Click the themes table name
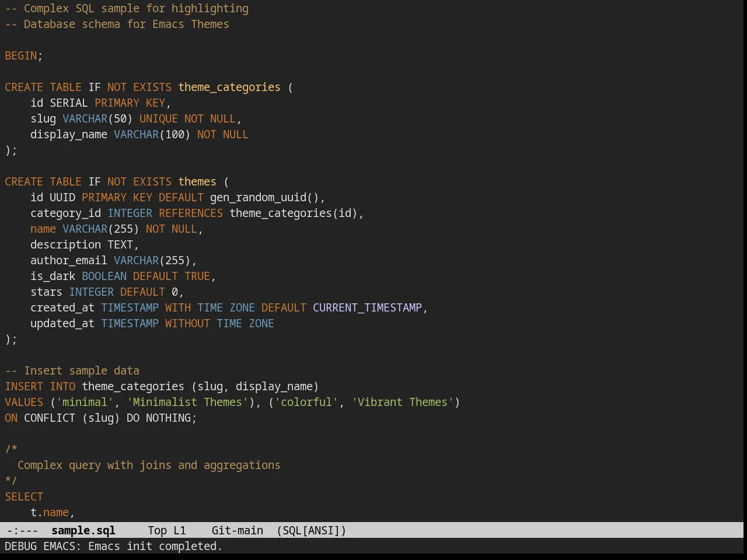This screenshot has width=747, height=560. coord(197,181)
